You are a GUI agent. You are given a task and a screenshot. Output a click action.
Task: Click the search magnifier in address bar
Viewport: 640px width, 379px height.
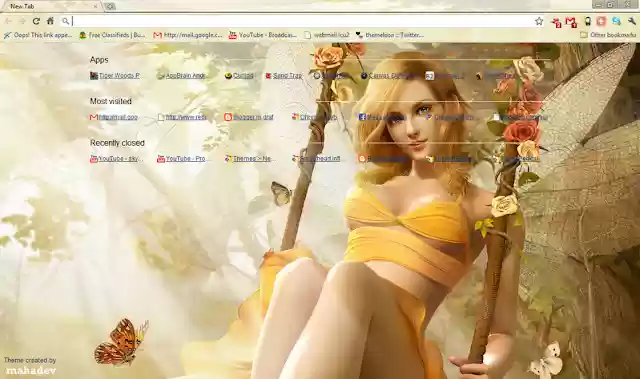65,21
